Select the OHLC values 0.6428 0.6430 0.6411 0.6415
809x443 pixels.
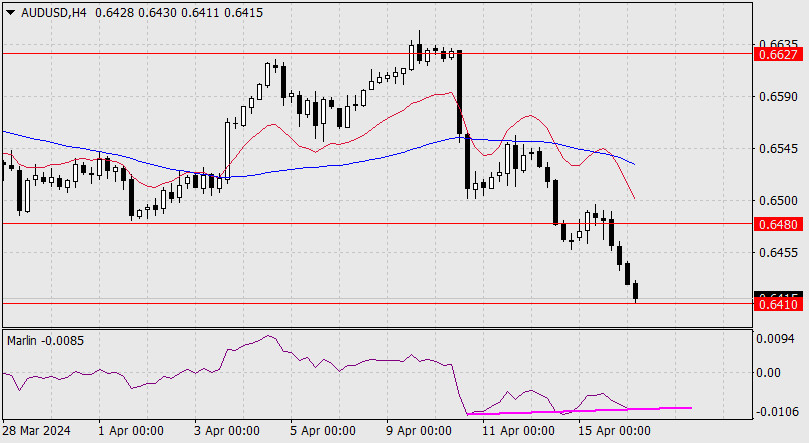click(x=179, y=13)
